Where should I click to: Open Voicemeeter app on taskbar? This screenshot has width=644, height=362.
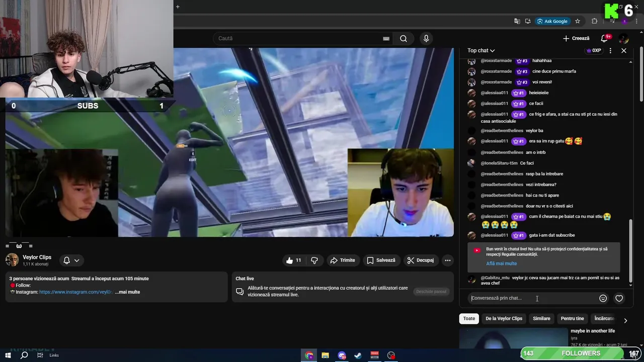pos(374,355)
